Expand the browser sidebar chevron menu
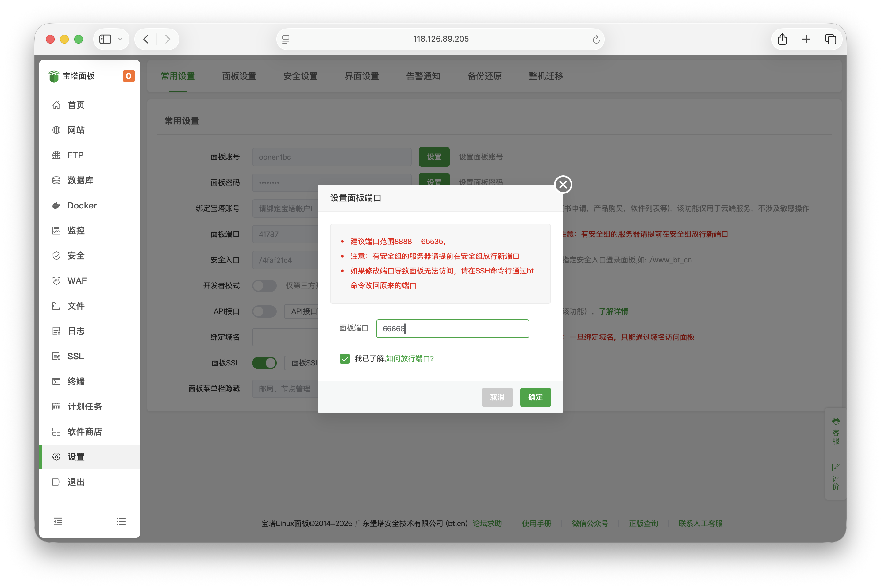This screenshot has height=588, width=881. [120, 39]
